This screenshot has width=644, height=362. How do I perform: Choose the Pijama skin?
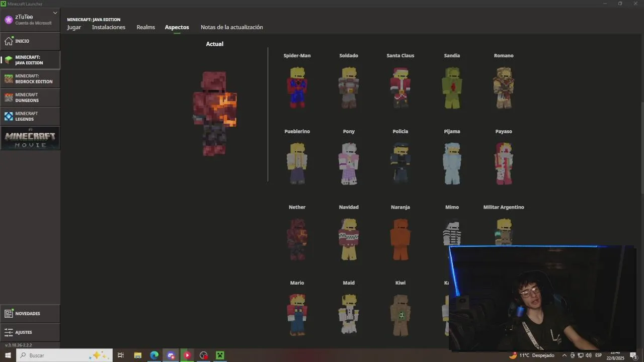coord(452,163)
